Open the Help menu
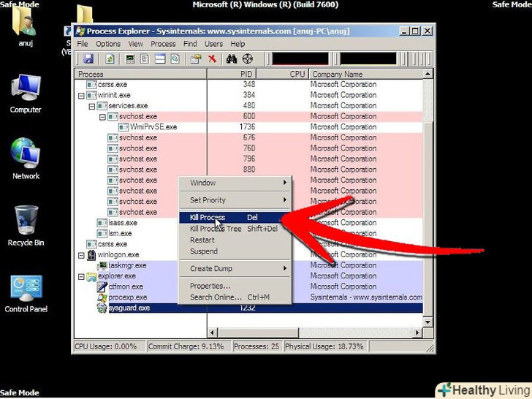This screenshot has width=532, height=399. coord(237,44)
